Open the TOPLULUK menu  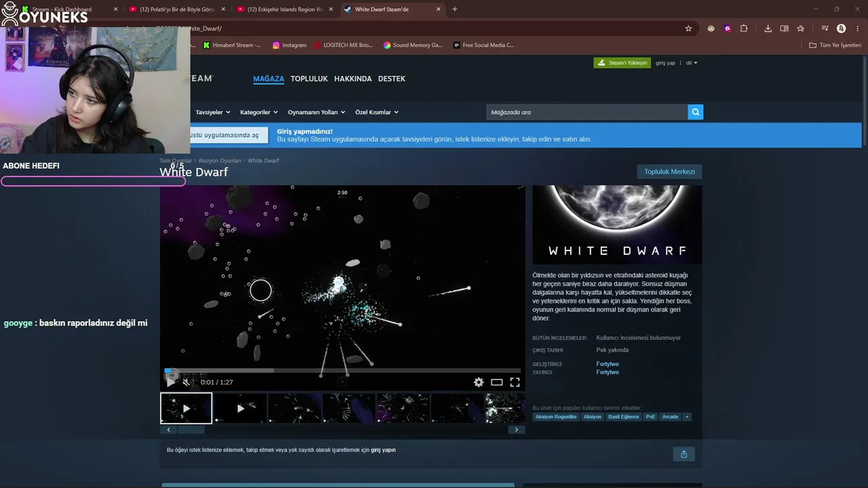pyautogui.click(x=309, y=79)
